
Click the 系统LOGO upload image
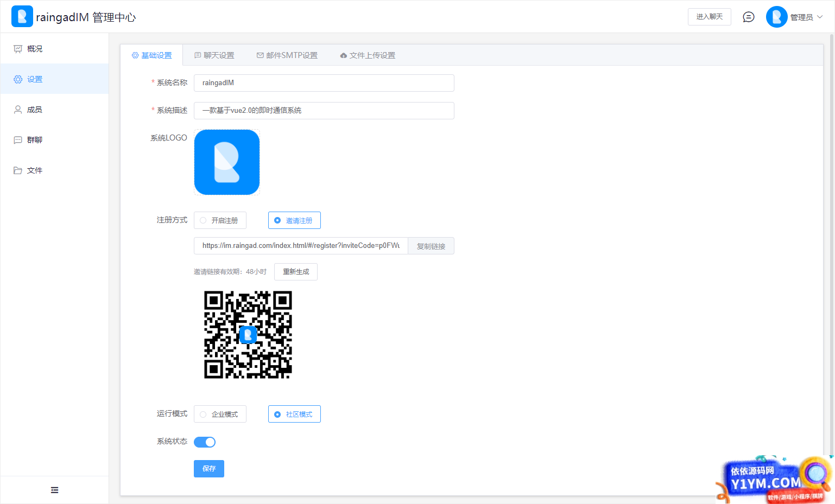click(227, 162)
